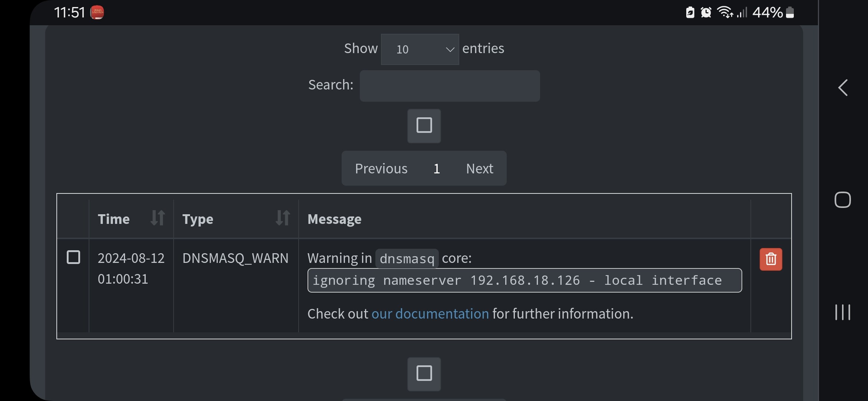This screenshot has height=401, width=868.
Task: Toggle the select-all checkbox above pagination
Action: (x=424, y=126)
